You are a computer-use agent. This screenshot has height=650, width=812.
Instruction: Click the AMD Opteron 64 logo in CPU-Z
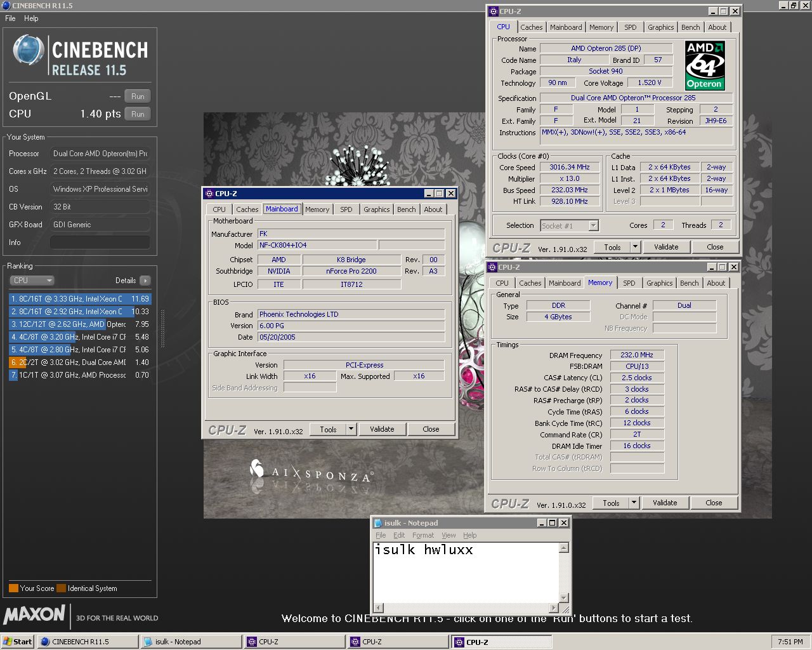(x=705, y=66)
